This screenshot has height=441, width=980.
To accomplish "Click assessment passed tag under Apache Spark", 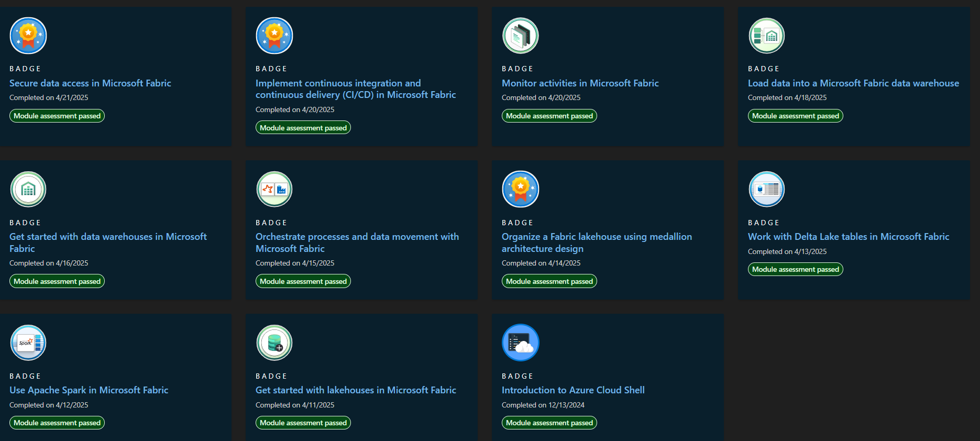I will click(x=57, y=423).
